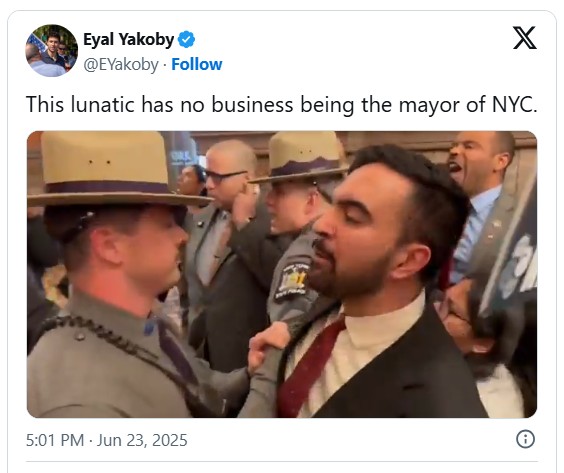The height and width of the screenshot is (473, 564).
Task: Open the tweet info circle icon
Action: (x=526, y=439)
